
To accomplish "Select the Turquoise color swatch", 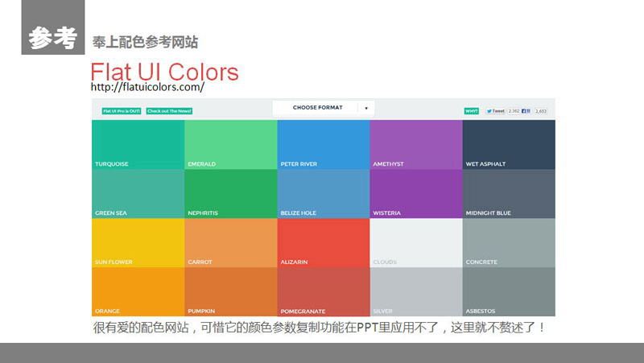I will point(138,143).
